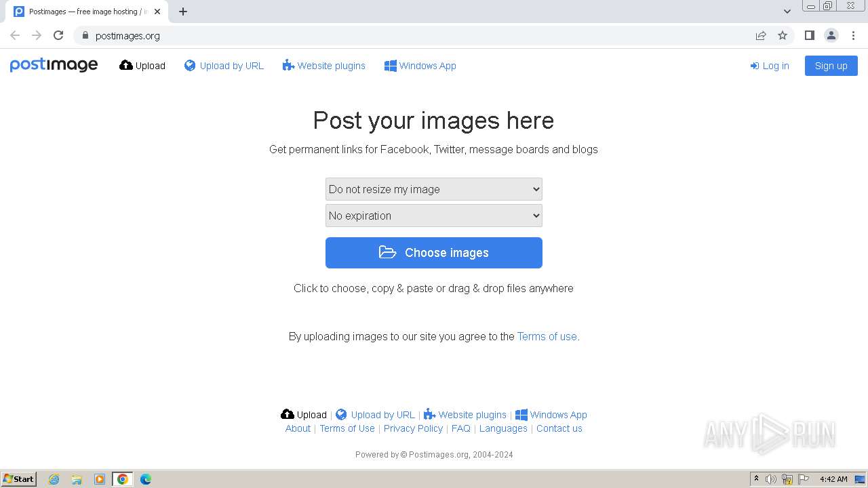Click the postimage logo

click(x=54, y=65)
